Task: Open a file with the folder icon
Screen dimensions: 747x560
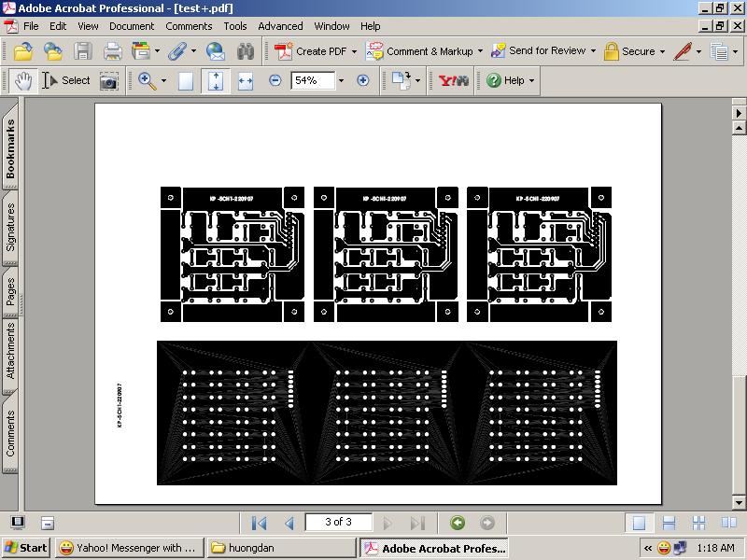Action: tap(22, 51)
